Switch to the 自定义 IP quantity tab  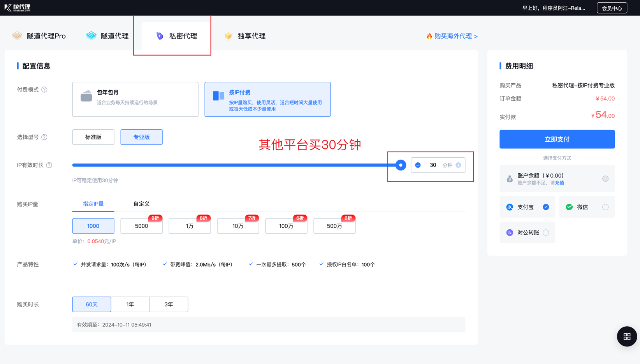(x=141, y=204)
